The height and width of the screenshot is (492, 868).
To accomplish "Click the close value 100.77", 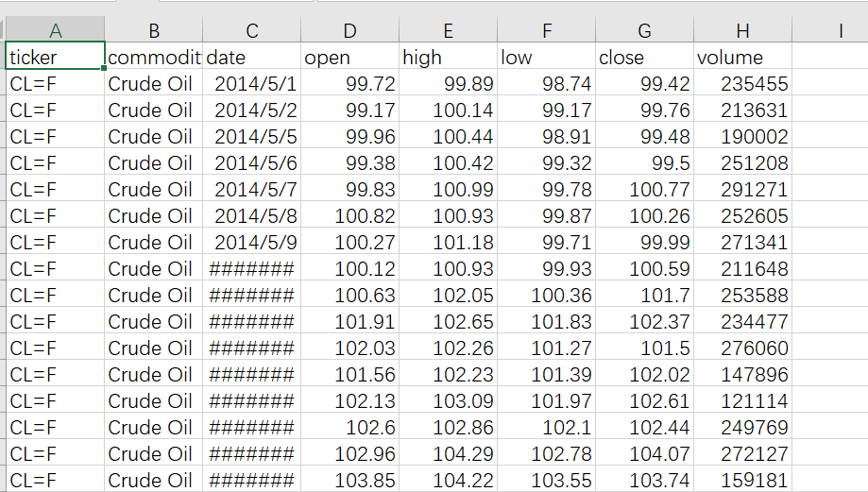I will tap(644, 190).
